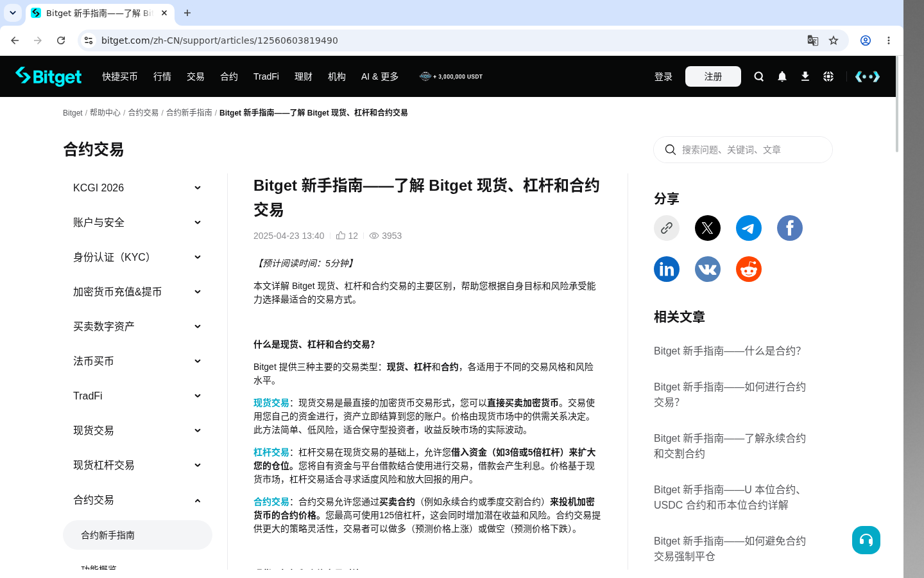
Task: Share article on Reddit
Action: coord(749,269)
